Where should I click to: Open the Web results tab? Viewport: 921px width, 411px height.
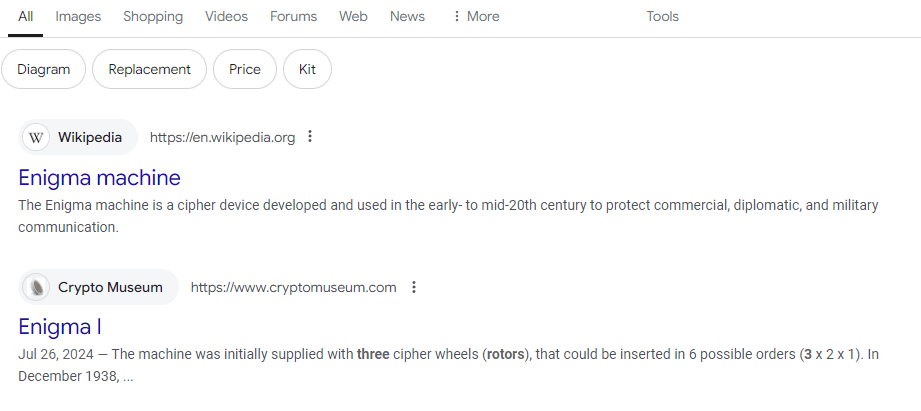click(353, 16)
